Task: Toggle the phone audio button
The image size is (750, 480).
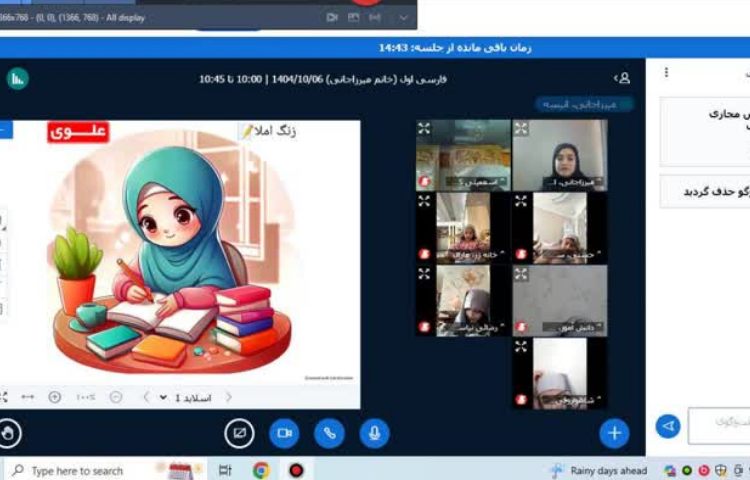Action: tap(329, 433)
